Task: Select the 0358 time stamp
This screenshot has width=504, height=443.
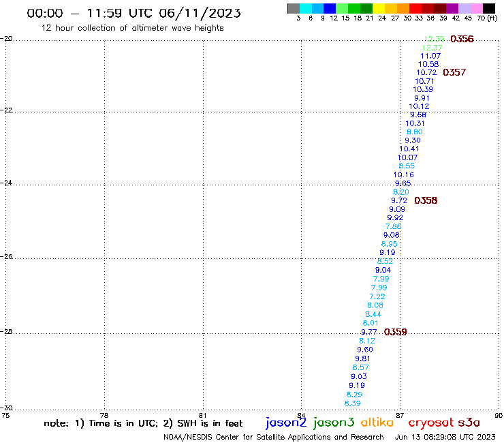Action: (426, 201)
